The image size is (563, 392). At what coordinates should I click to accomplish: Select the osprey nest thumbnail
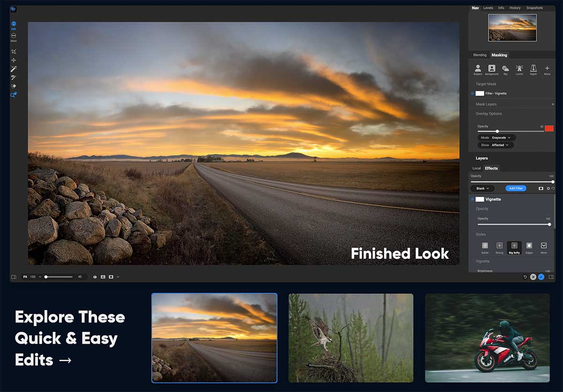point(351,338)
